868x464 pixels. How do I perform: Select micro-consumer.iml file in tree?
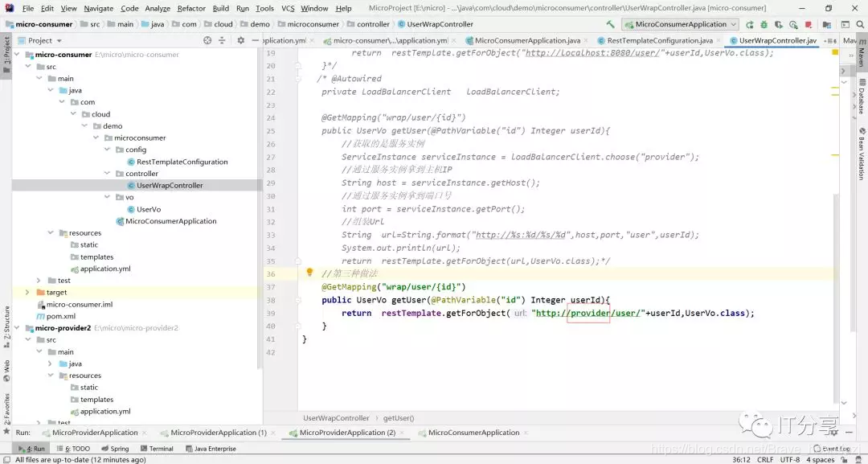(x=79, y=304)
